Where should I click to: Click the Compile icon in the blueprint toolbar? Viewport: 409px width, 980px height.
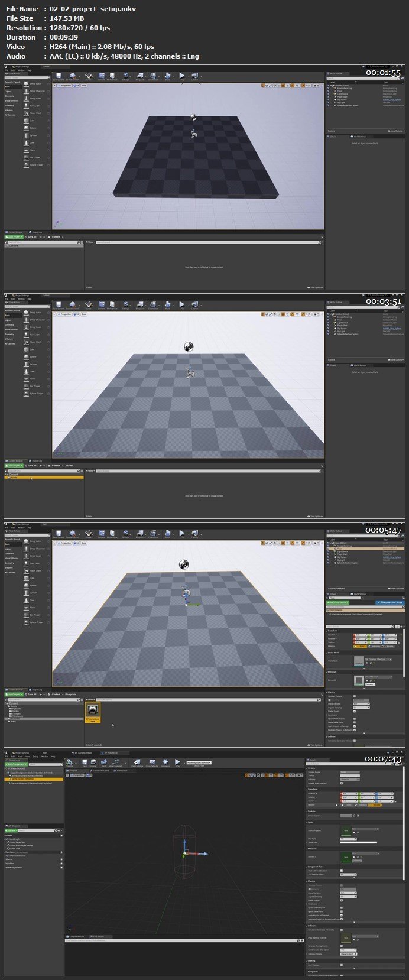point(69,763)
